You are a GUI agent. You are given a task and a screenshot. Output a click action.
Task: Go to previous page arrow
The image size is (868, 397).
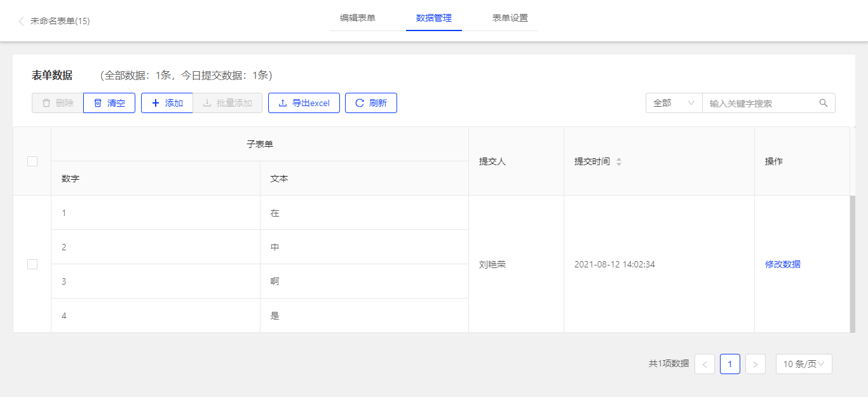pyautogui.click(x=705, y=364)
